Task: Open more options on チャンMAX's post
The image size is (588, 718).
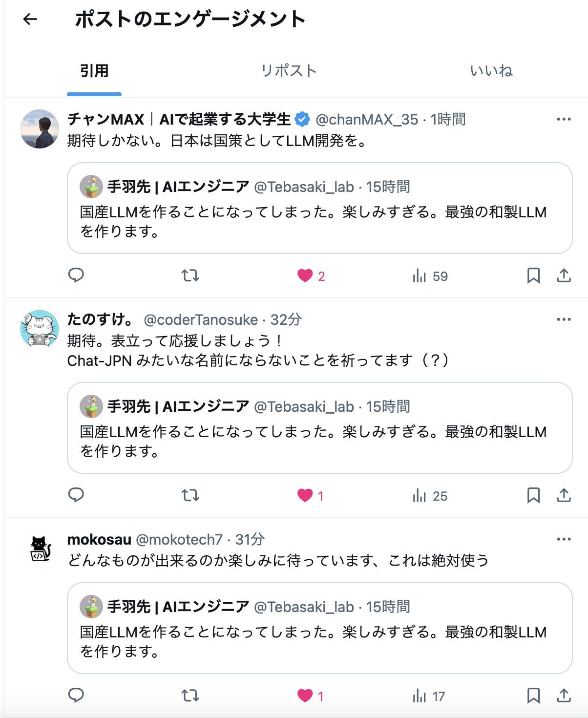Action: tap(564, 119)
